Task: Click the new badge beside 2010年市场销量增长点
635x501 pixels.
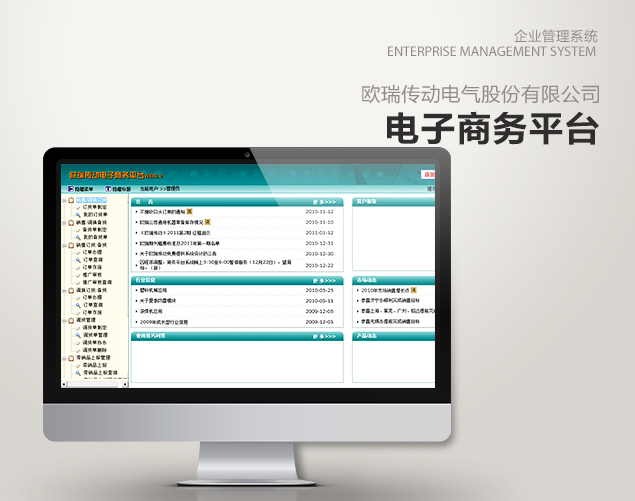Action: pyautogui.click(x=413, y=290)
